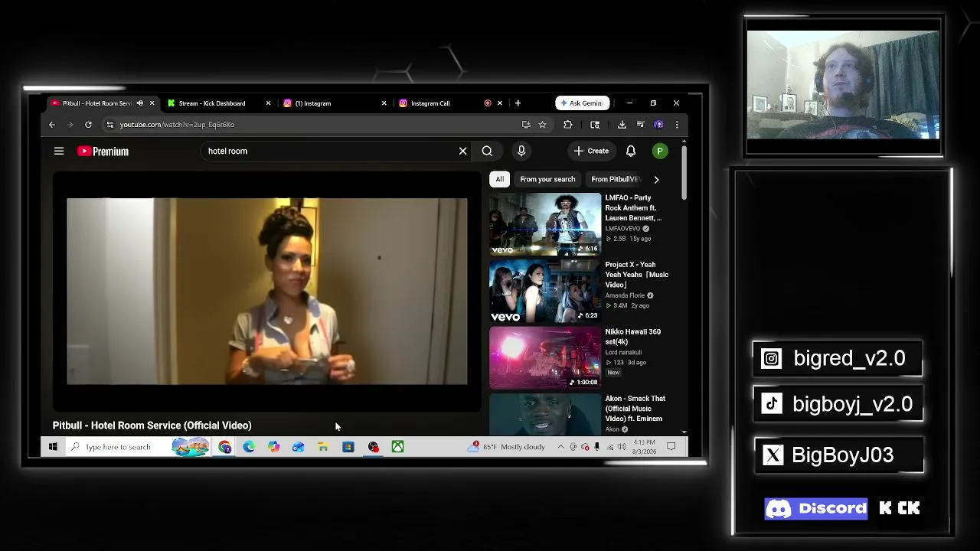The height and width of the screenshot is (551, 980).
Task: Select the From PitbullVEVO chip
Action: coord(615,179)
